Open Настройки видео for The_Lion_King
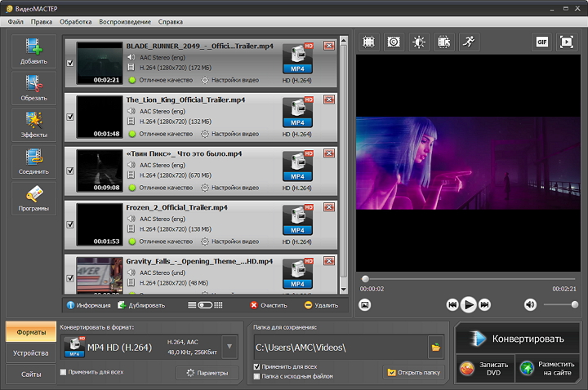This screenshot has height=390, width=588. point(230,134)
